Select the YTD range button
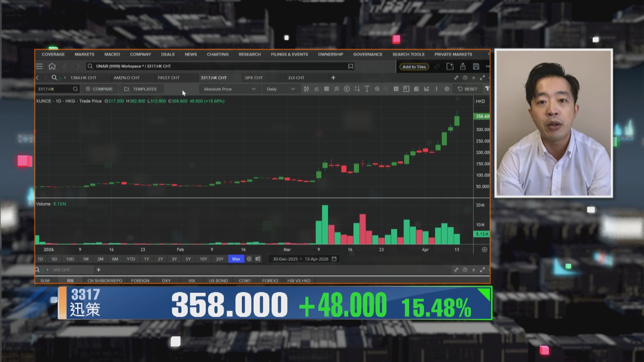The image size is (644, 362). coord(131,259)
